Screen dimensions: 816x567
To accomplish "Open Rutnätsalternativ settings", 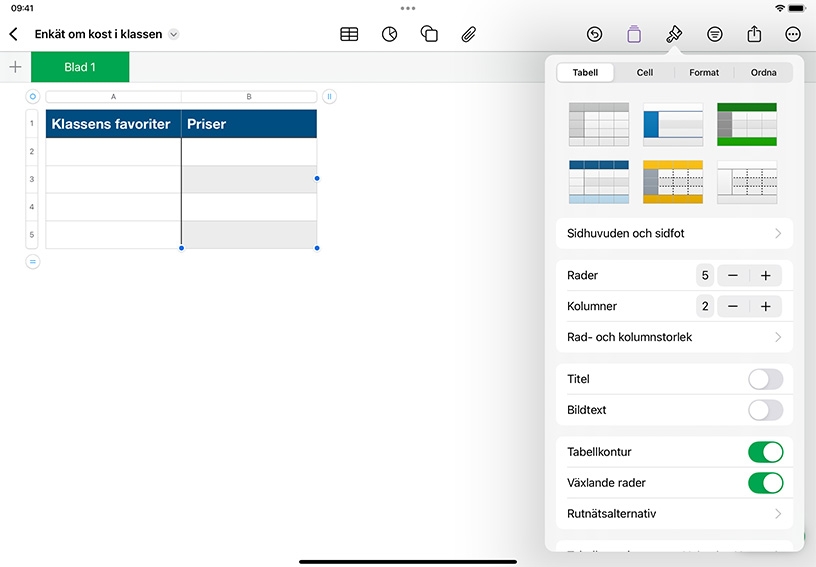I will click(x=674, y=514).
